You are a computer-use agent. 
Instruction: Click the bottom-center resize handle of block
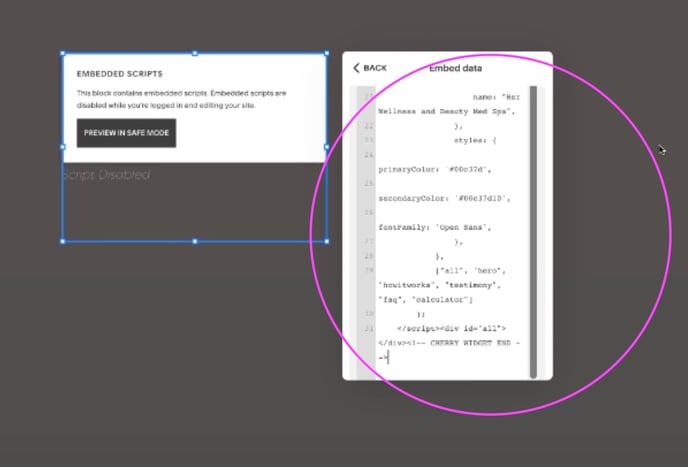tap(195, 241)
